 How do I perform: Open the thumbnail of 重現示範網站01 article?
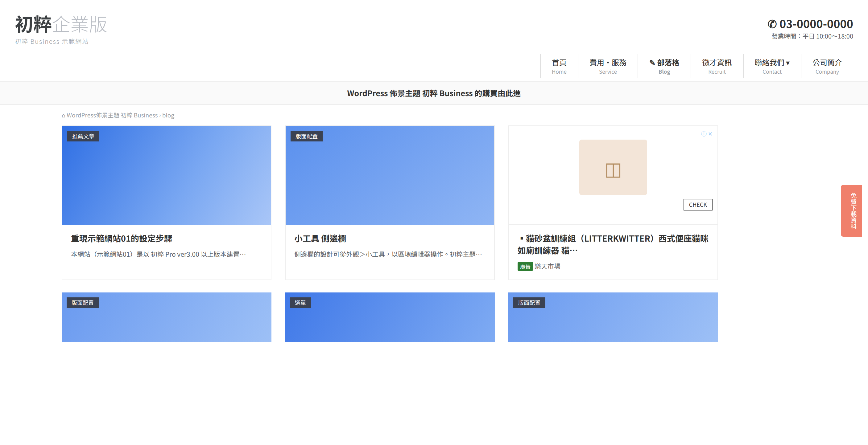point(167,175)
